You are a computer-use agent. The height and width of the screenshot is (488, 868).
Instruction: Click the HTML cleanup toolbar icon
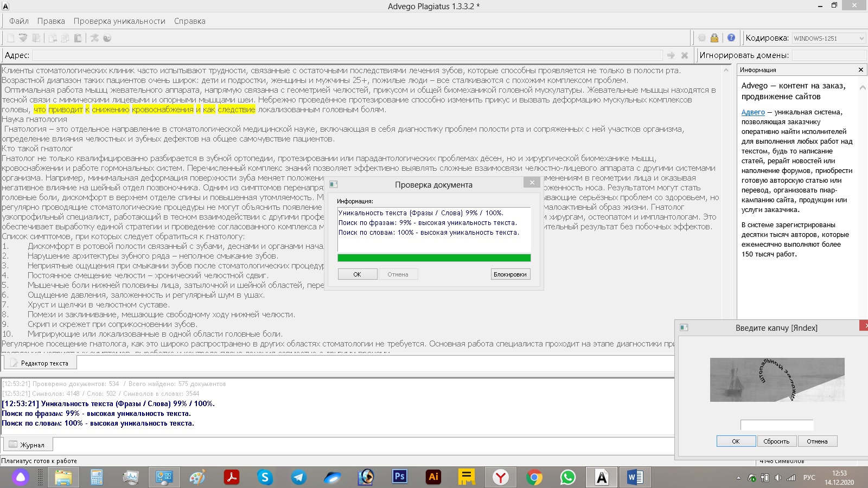coord(23,38)
